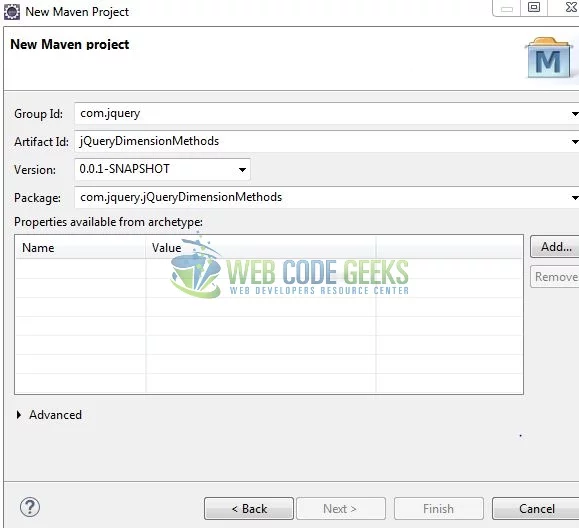Click the Add... button
Screen dimensions: 579x528
point(555,247)
